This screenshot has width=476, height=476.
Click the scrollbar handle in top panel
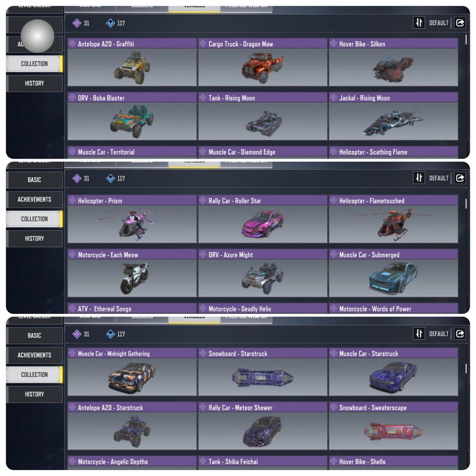(466, 40)
